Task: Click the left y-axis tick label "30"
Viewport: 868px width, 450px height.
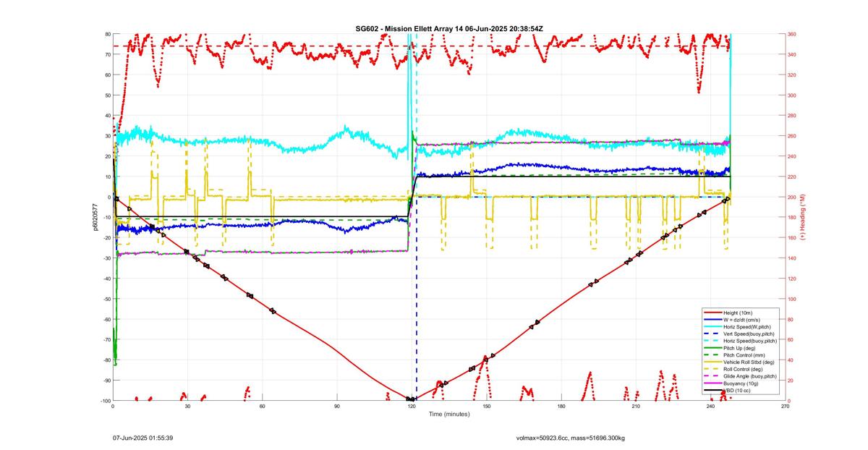Action: click(x=107, y=136)
